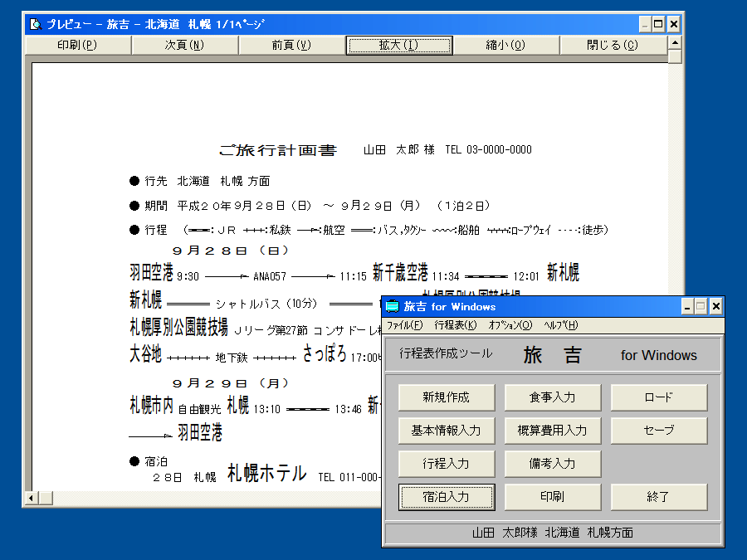Minimize the 旅吉 for Windows window
Image resolution: width=747 pixels, height=560 pixels.
(686, 307)
